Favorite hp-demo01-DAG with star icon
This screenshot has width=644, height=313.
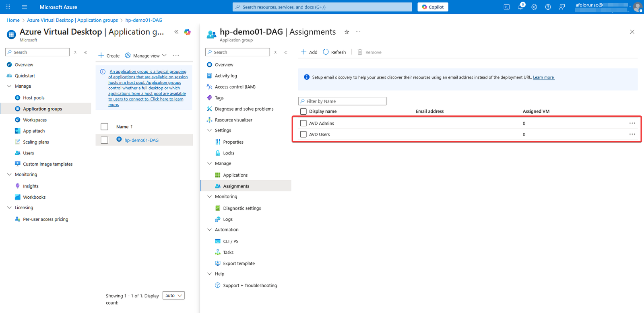click(x=347, y=32)
